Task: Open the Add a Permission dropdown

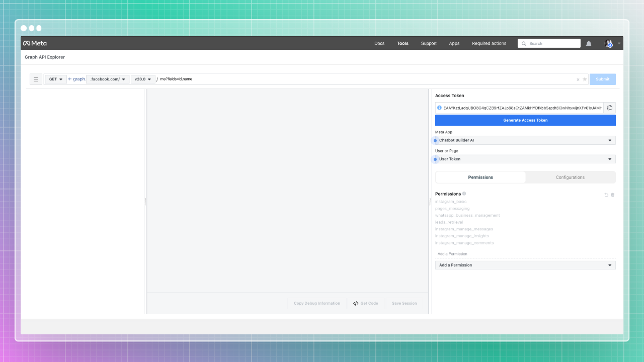Action: click(525, 265)
